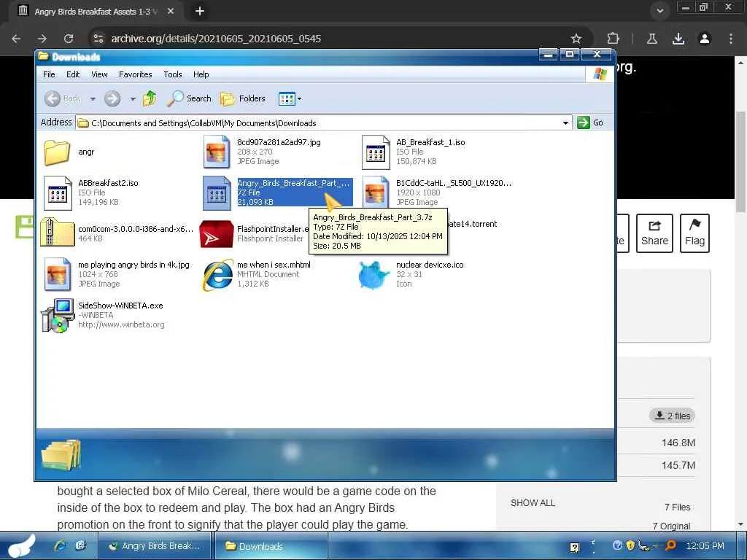Click the Flag button on archive.org
747x560 pixels.
pos(695,233)
